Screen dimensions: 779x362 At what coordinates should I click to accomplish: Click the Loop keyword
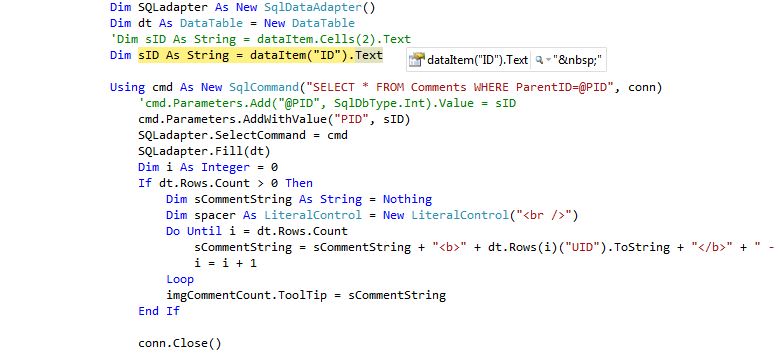pos(180,279)
